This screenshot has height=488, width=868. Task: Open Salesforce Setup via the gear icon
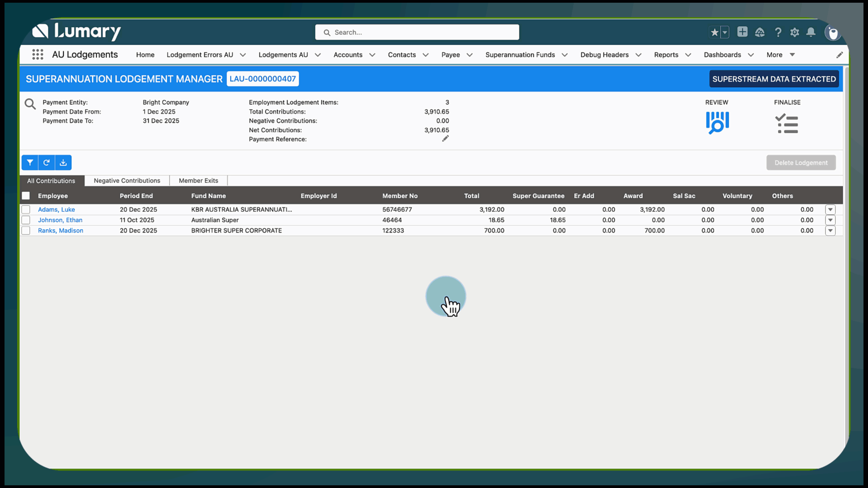click(x=795, y=32)
